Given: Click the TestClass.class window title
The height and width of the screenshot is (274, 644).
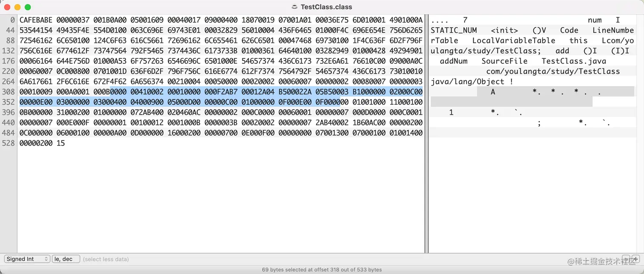Looking at the screenshot, I should (326, 7).
